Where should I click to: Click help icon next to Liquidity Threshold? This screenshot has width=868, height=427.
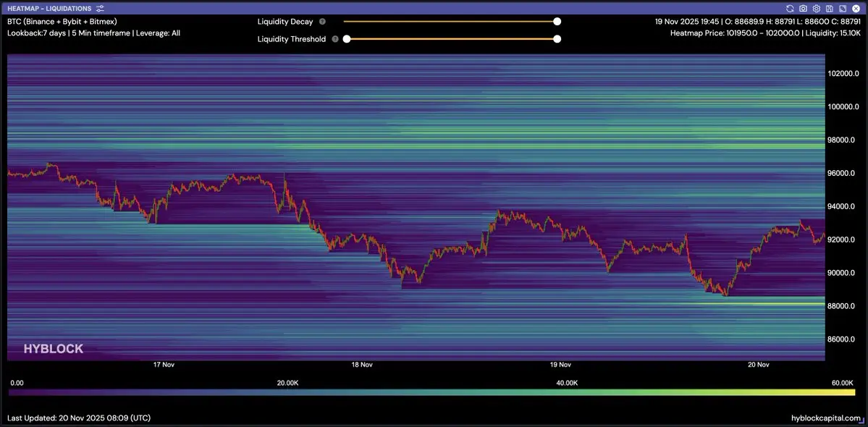point(335,39)
